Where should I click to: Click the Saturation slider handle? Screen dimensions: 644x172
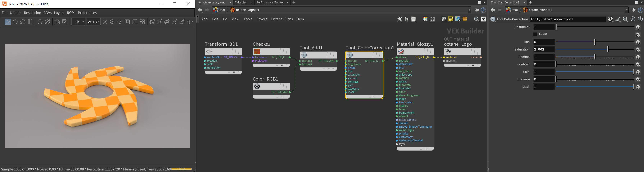coord(608,49)
